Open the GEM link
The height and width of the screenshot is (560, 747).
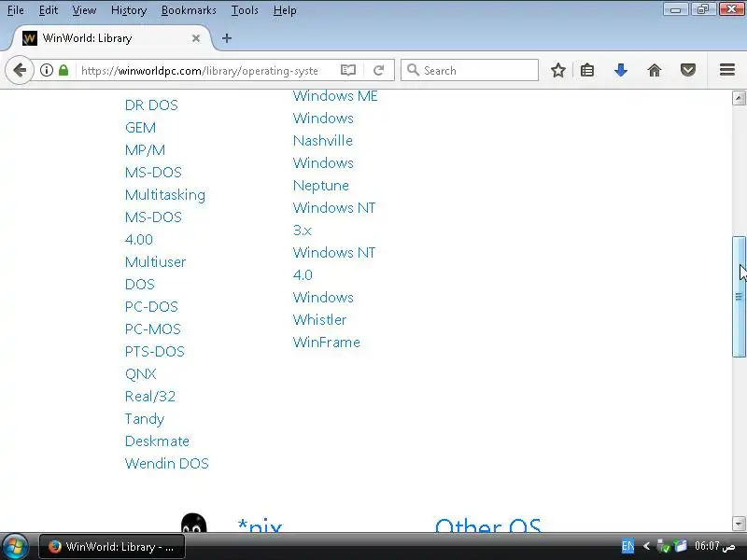140,127
